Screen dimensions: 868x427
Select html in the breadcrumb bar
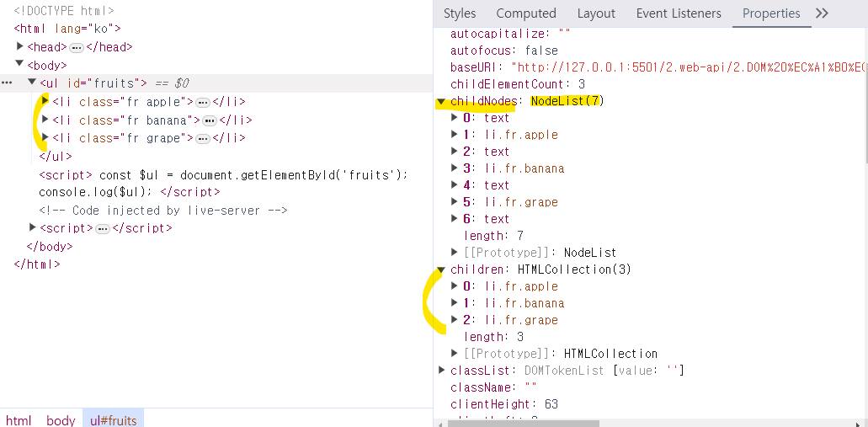pyautogui.click(x=19, y=420)
